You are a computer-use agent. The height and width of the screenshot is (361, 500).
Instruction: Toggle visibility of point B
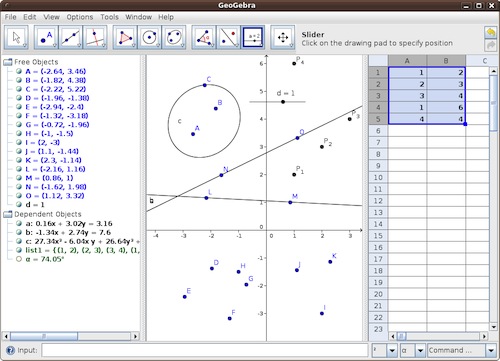click(19, 80)
